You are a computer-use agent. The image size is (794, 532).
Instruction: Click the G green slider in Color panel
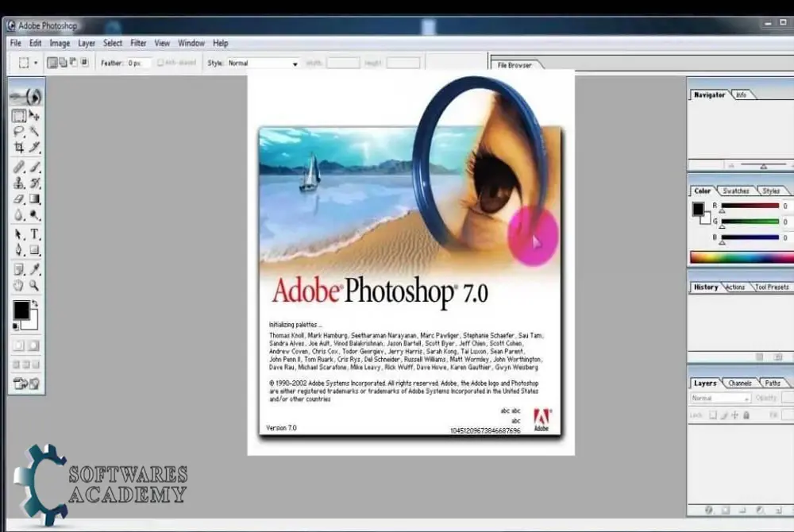click(x=750, y=222)
